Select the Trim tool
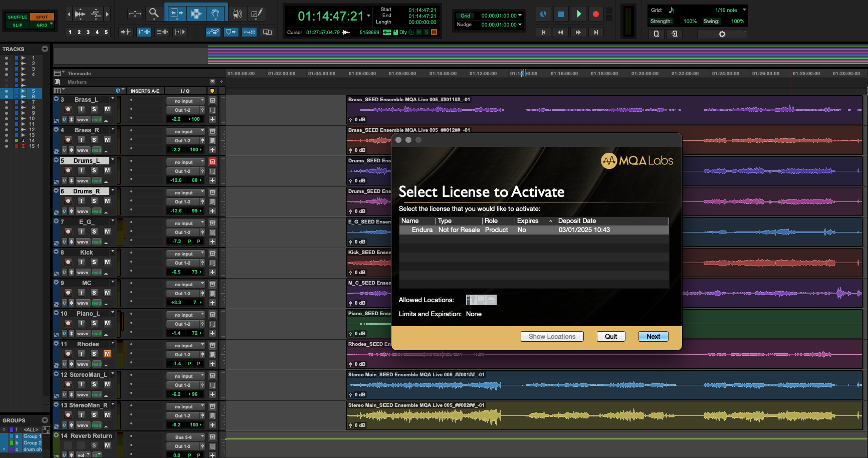 pyautogui.click(x=176, y=14)
